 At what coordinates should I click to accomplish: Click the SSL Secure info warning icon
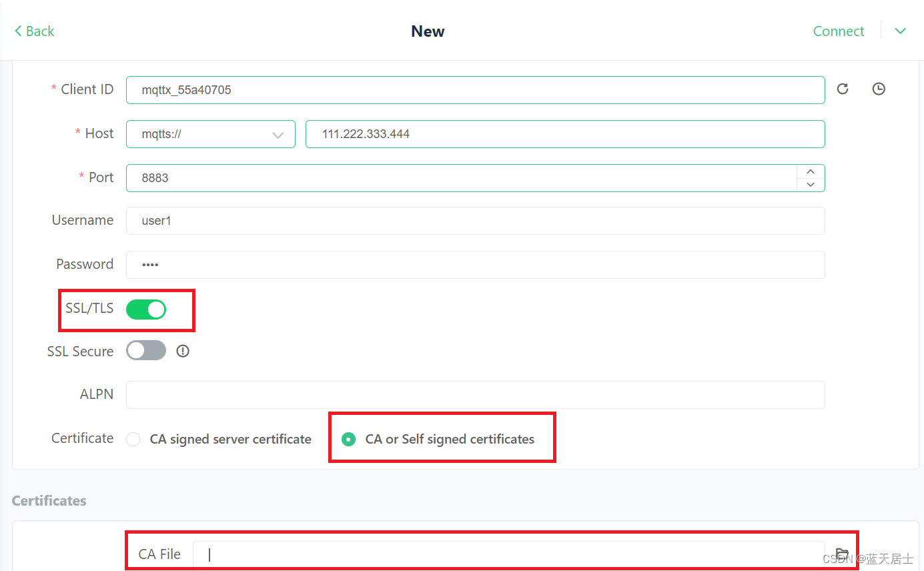point(183,351)
